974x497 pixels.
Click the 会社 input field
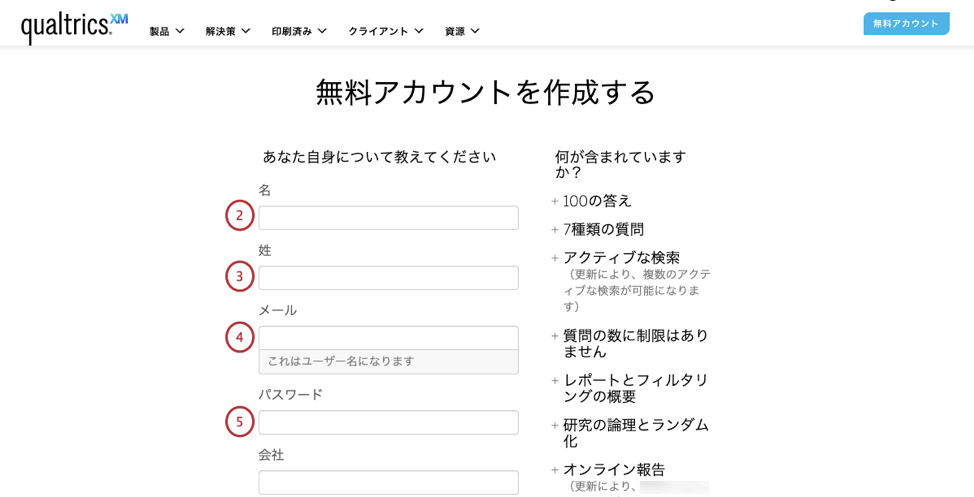tap(388, 483)
